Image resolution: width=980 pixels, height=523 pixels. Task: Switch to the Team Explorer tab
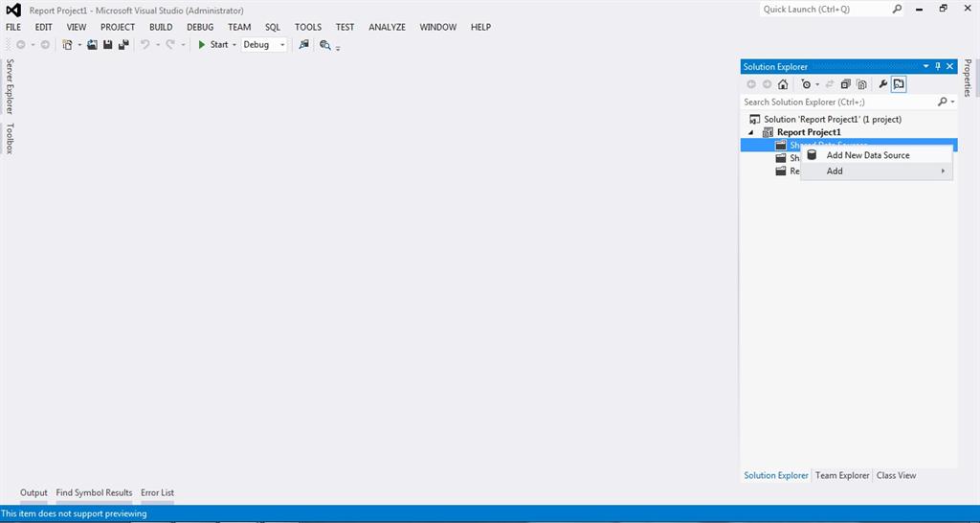pos(842,475)
